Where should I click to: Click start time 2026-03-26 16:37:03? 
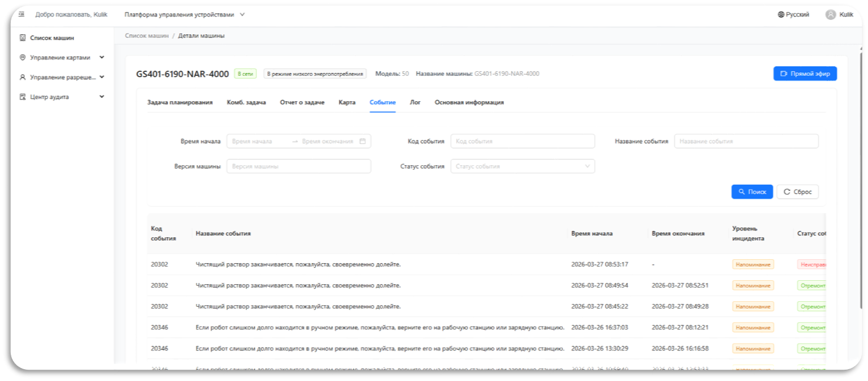point(600,327)
